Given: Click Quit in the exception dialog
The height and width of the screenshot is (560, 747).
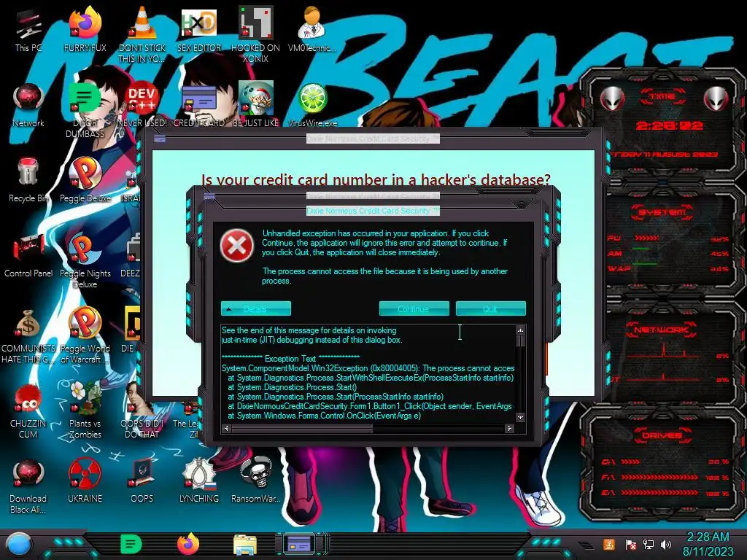Looking at the screenshot, I should pyautogui.click(x=491, y=308).
